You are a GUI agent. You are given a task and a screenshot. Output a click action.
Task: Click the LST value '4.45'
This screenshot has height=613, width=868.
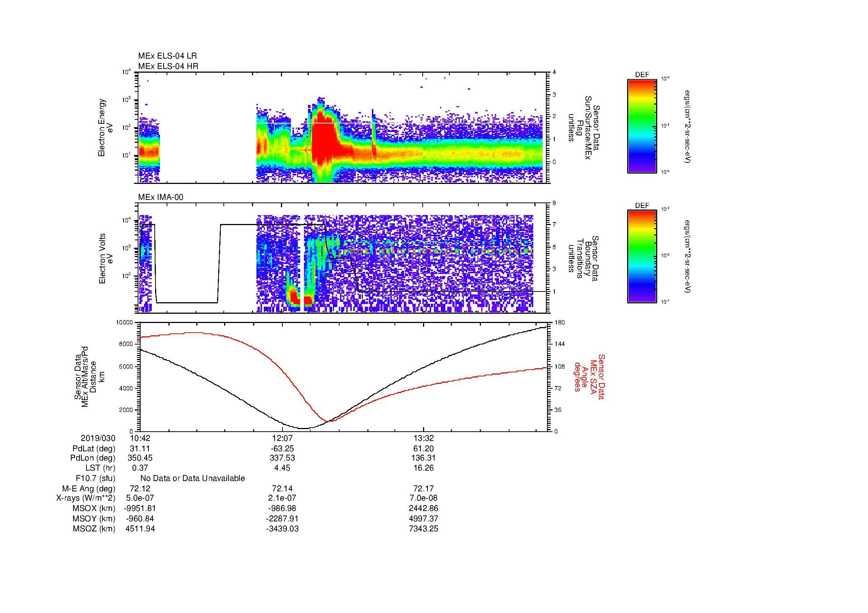tap(282, 468)
